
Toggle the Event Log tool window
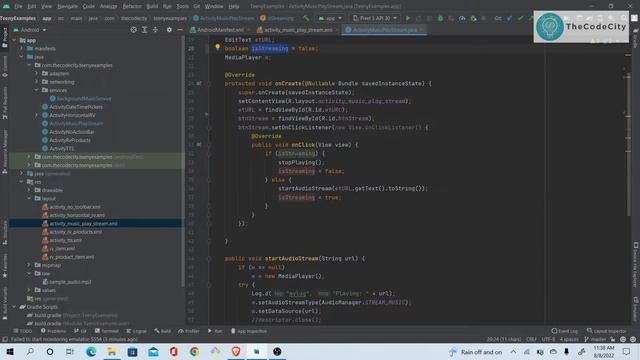(x=565, y=331)
